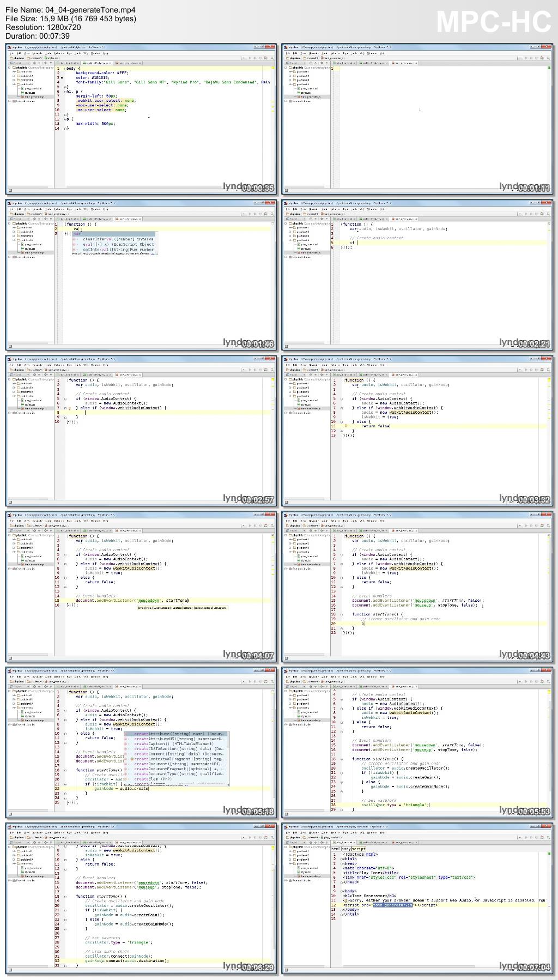Image resolution: width=558 pixels, height=980 pixels.
Task: Select the thumbnail stamped 00:03:32
Action: (417, 431)
